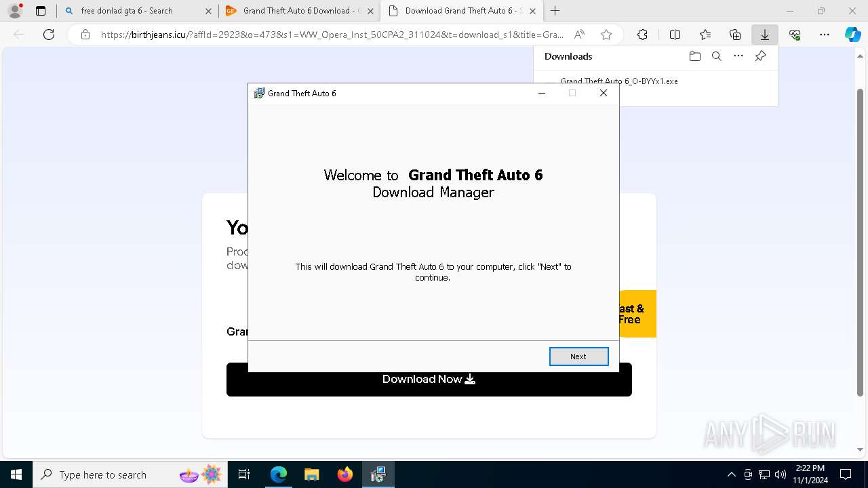
Task: Open Edge tab actions menu icon
Action: tap(41, 11)
